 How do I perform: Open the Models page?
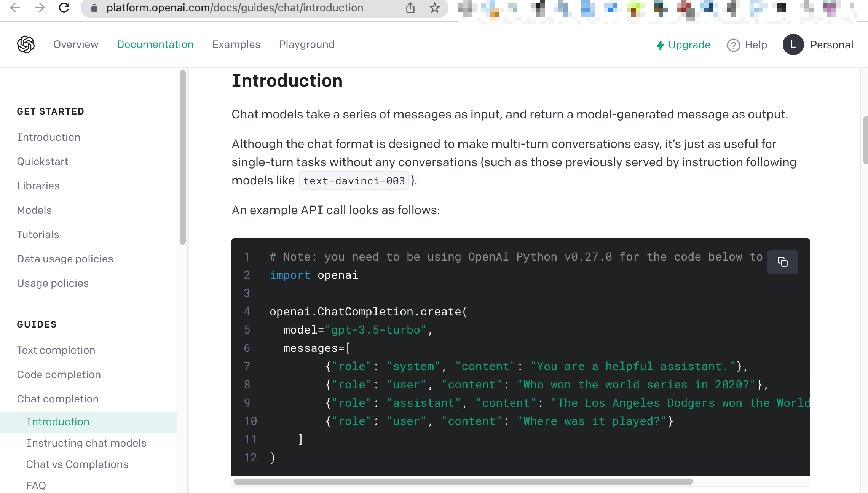tap(34, 210)
